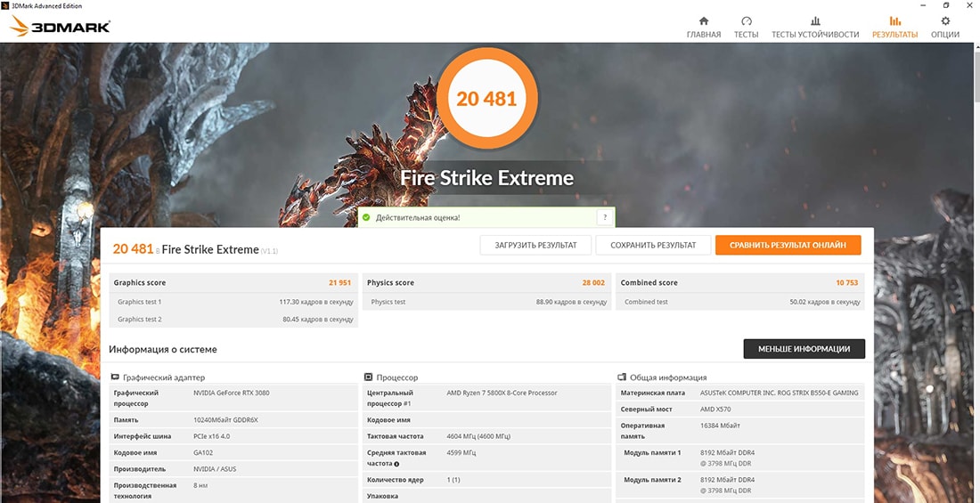Click the 10240Мбайт GDDR6X memory value
Viewport: 980px width, 503px height.
[x=225, y=420]
